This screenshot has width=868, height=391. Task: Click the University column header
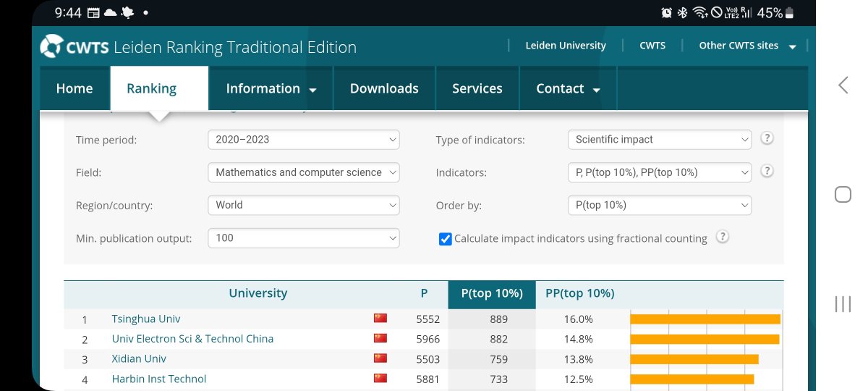point(258,293)
